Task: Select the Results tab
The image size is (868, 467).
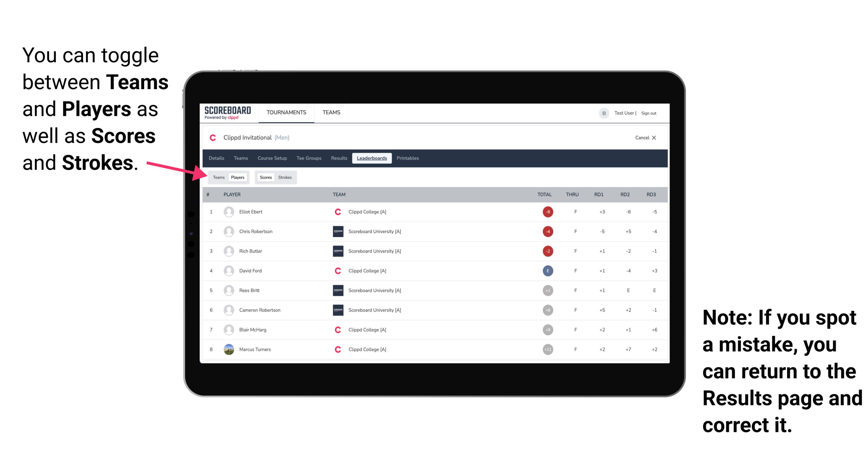Action: coord(340,158)
